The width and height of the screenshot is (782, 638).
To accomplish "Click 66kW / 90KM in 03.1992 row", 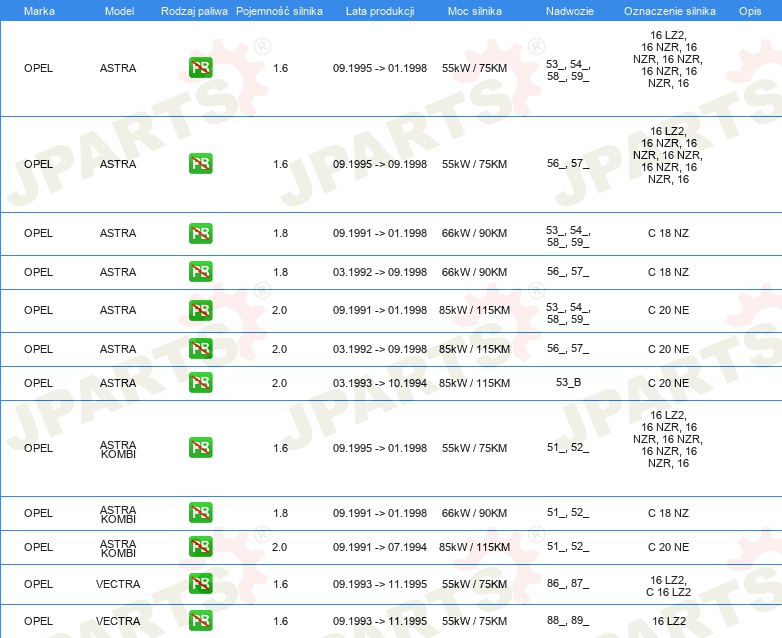I will click(474, 272).
